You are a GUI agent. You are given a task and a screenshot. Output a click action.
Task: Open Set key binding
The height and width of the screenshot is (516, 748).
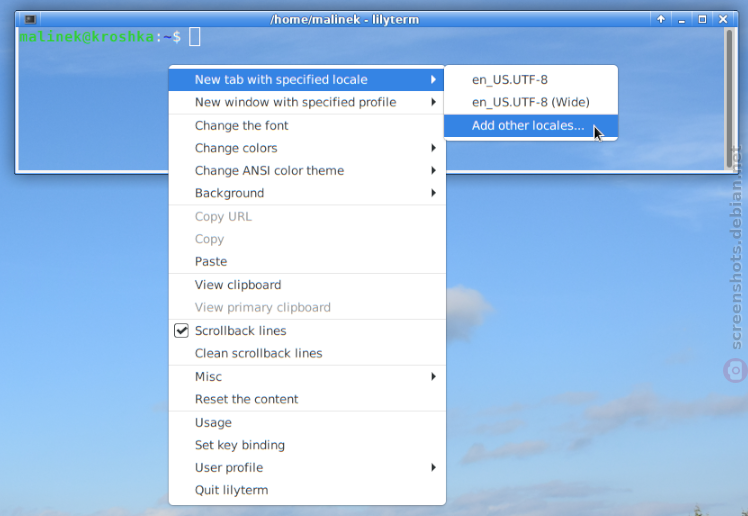(307, 445)
